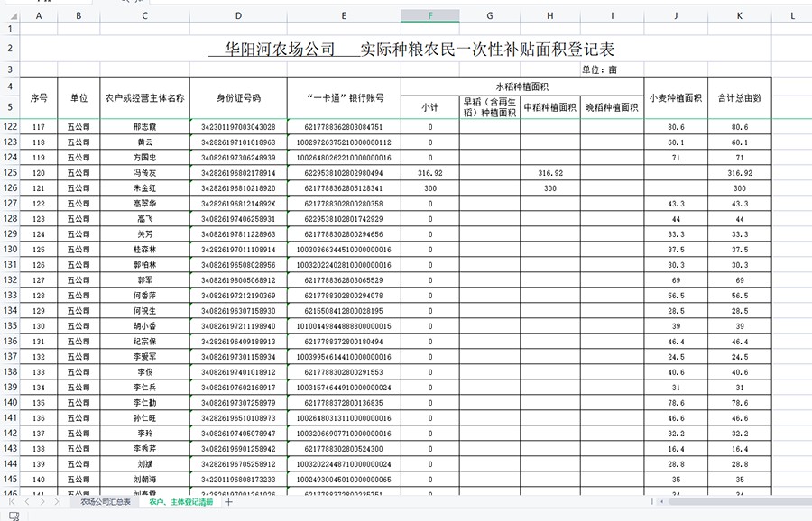Click the 水稻种植面积 merged header
The height and width of the screenshot is (521, 812).
pos(522,87)
